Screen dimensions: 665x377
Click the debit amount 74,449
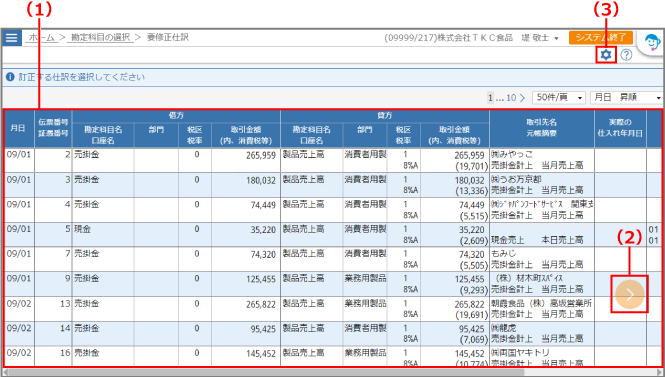pyautogui.click(x=263, y=205)
